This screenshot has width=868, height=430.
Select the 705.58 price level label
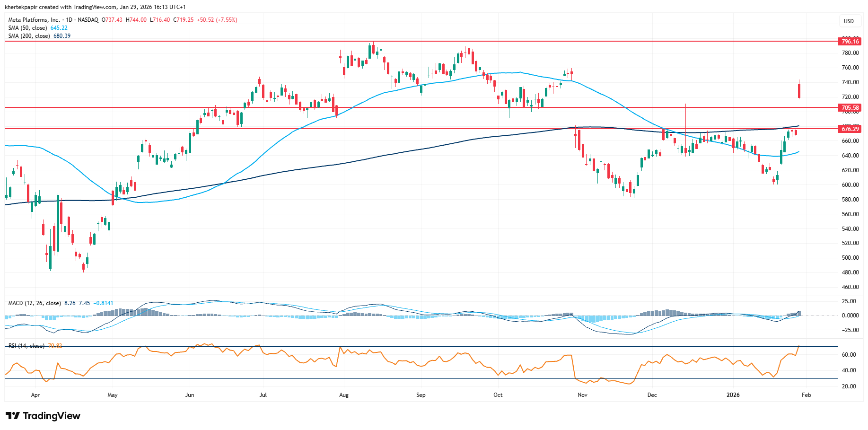point(850,108)
